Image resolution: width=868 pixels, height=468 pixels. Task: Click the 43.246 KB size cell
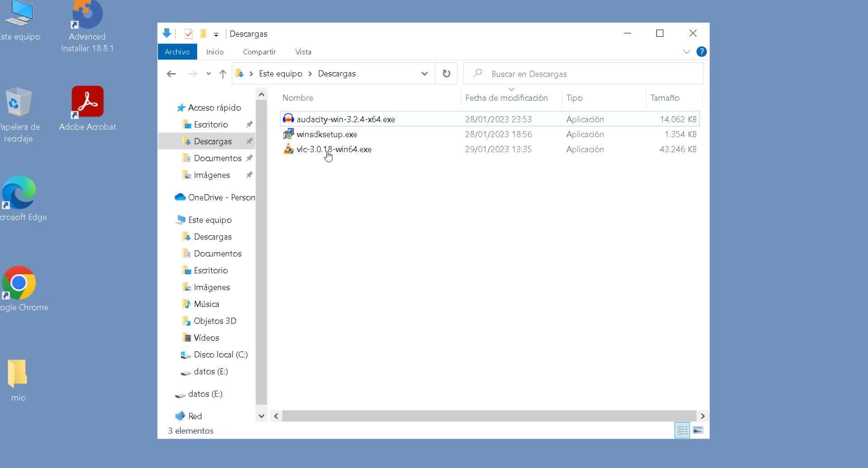678,149
